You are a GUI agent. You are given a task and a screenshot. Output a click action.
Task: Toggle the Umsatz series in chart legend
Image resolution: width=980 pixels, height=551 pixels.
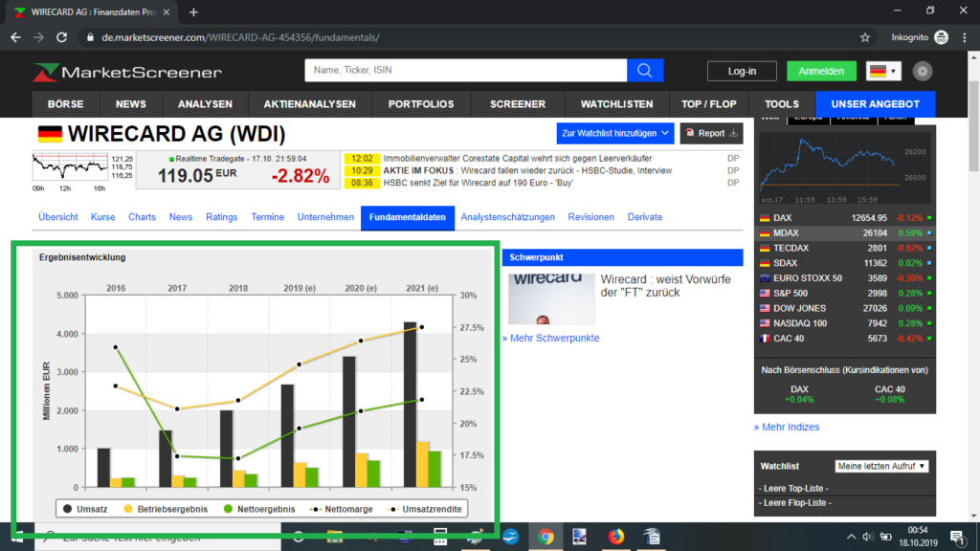(85, 509)
